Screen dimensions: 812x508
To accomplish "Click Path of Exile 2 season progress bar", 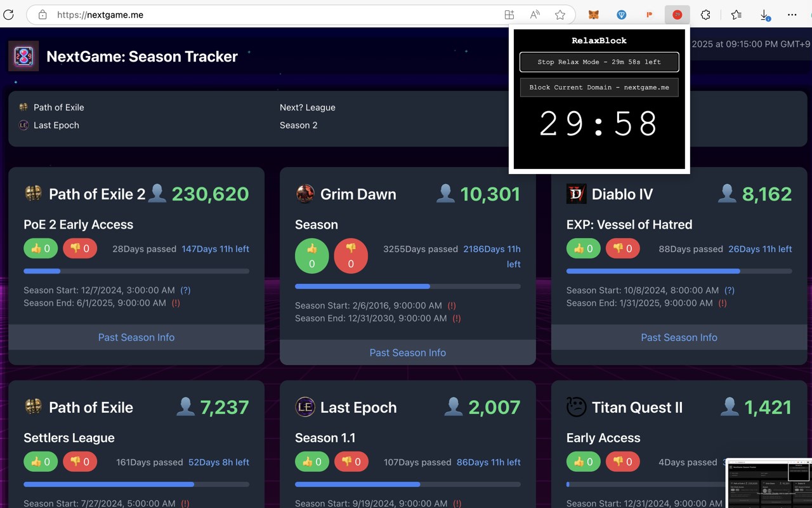I will pos(136,271).
